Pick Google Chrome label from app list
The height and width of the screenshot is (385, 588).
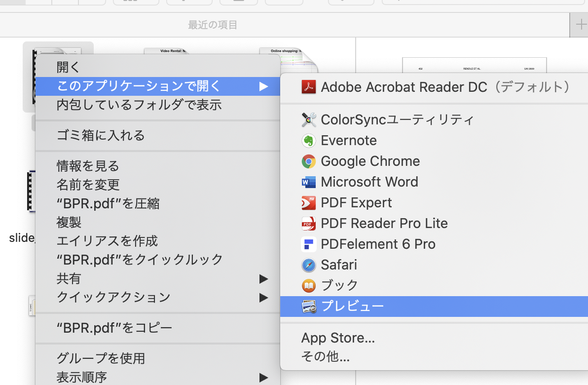tap(370, 161)
